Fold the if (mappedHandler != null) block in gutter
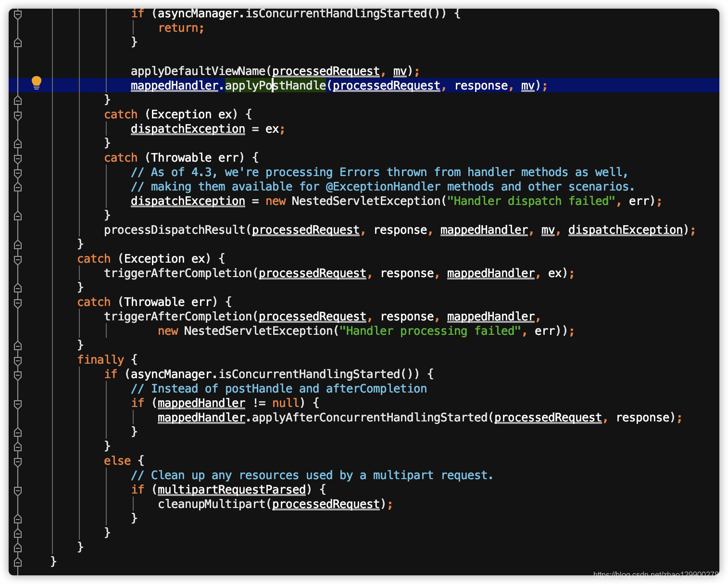Viewport: 728px width, 584px height. tap(18, 404)
